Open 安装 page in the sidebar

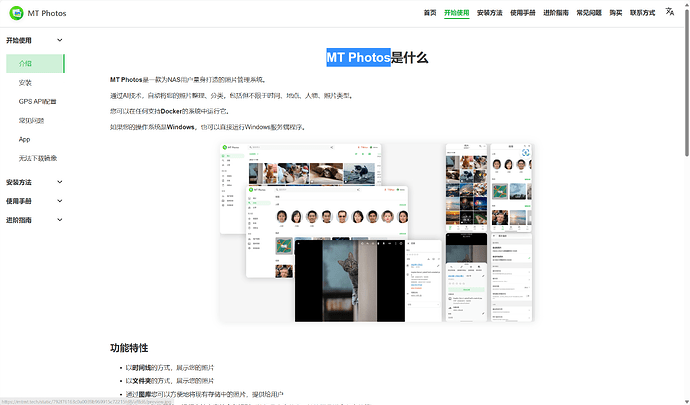[x=25, y=82]
